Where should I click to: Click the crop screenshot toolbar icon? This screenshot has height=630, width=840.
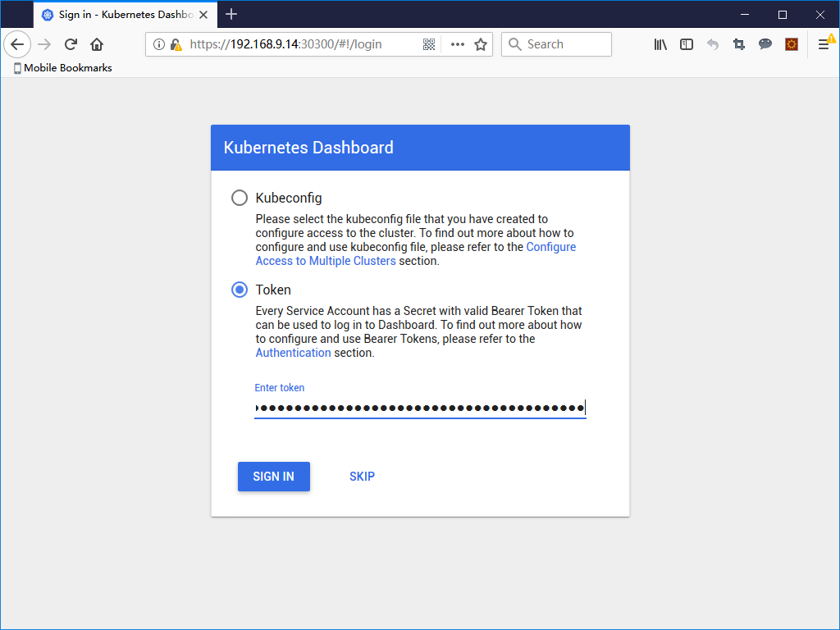click(739, 44)
